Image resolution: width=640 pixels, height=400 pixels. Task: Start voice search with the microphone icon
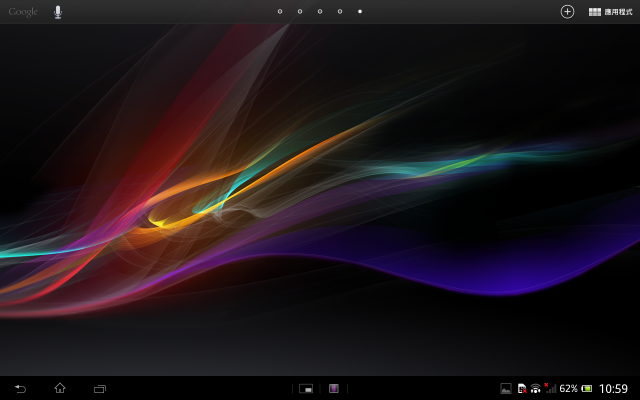point(58,12)
